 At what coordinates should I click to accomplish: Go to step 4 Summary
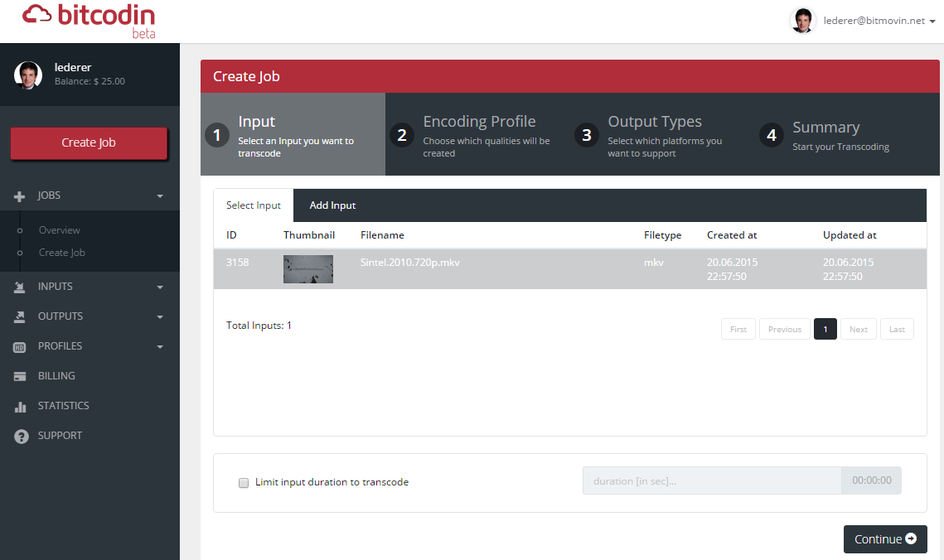tap(847, 134)
